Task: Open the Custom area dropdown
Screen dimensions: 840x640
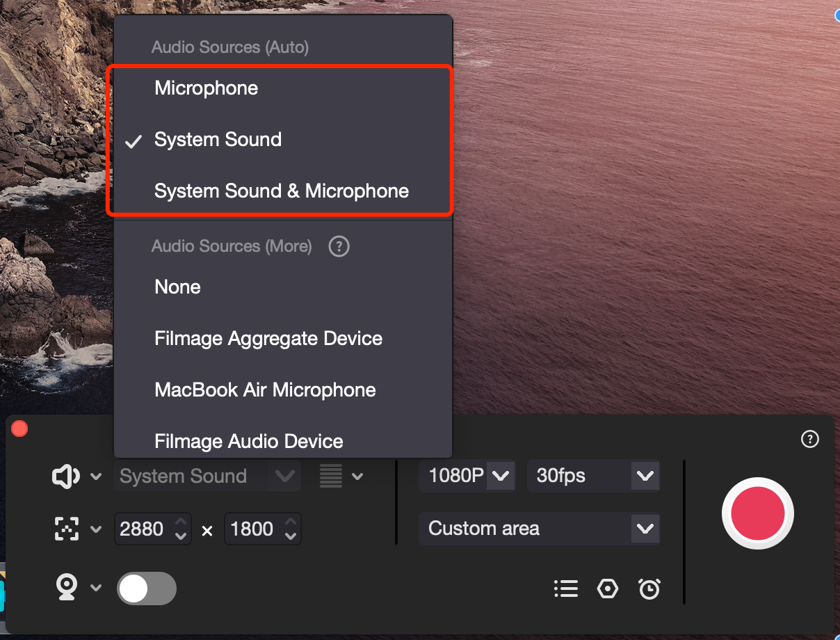Action: coord(539,529)
